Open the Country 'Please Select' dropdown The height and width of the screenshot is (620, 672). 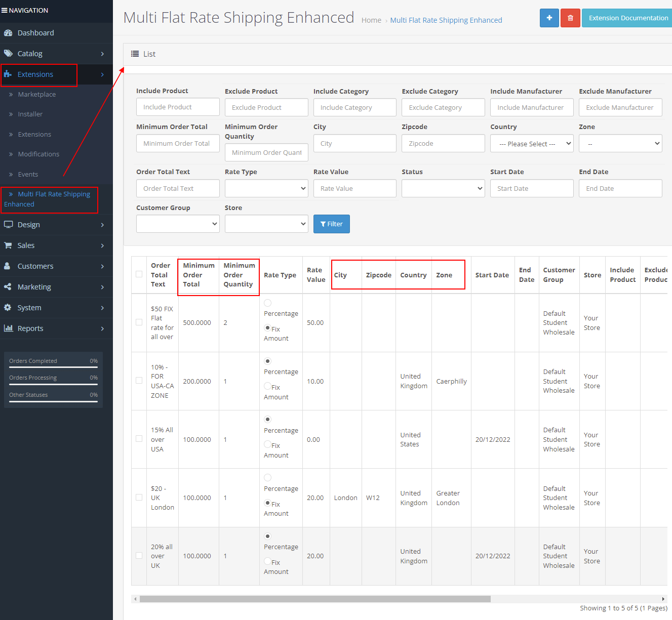point(531,143)
